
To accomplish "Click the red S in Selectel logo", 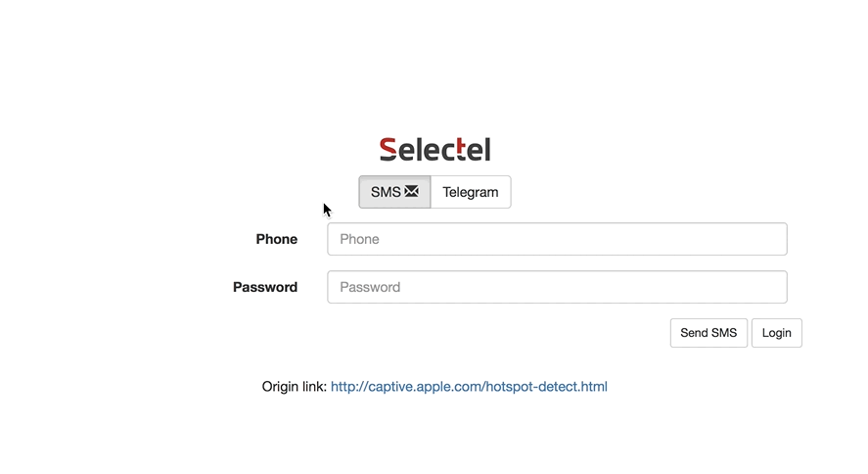I will (388, 150).
